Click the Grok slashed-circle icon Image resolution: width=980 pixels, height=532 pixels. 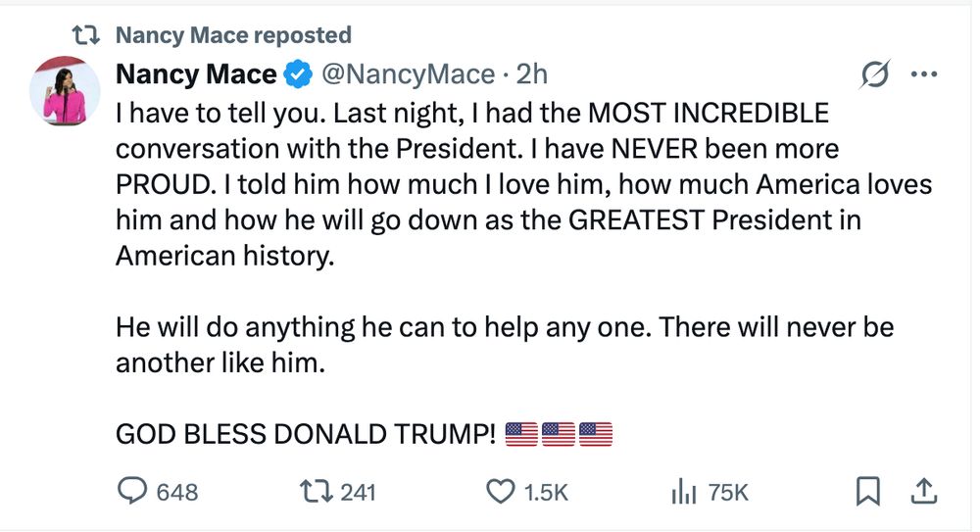point(874,75)
